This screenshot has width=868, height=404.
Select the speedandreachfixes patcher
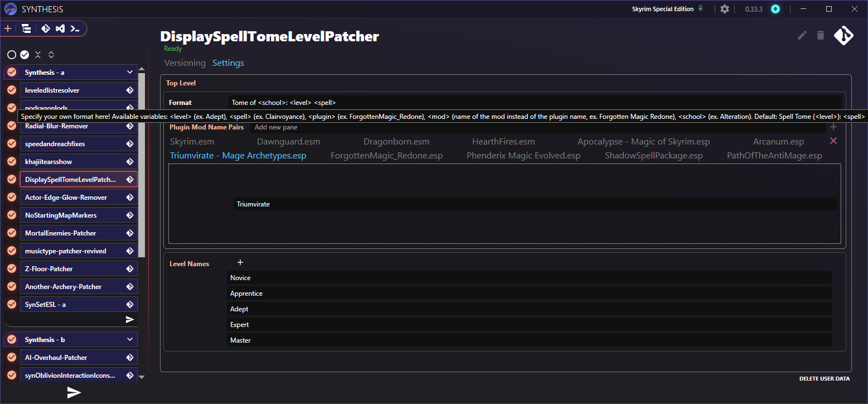coord(79,144)
